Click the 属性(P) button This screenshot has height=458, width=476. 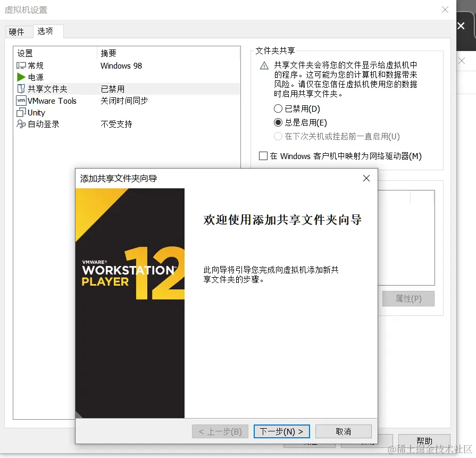click(x=408, y=298)
